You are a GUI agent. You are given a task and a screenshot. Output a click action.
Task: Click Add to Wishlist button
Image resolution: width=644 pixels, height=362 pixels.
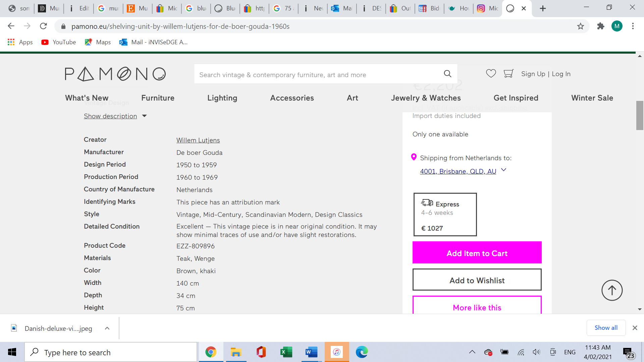click(477, 280)
